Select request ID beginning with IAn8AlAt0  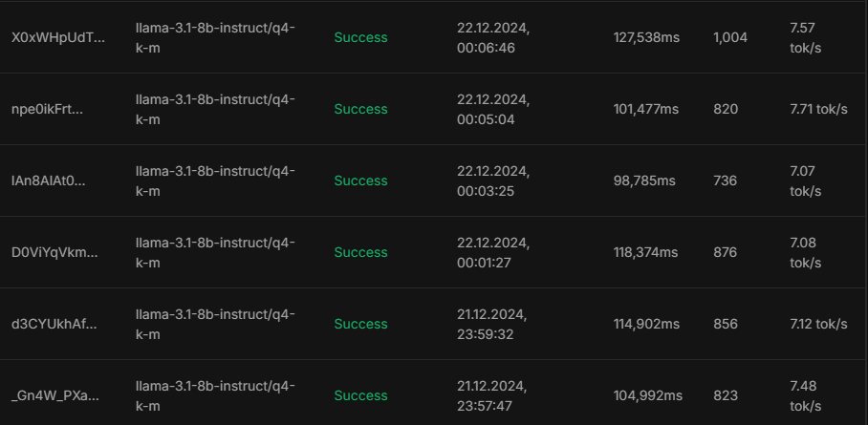(x=48, y=181)
